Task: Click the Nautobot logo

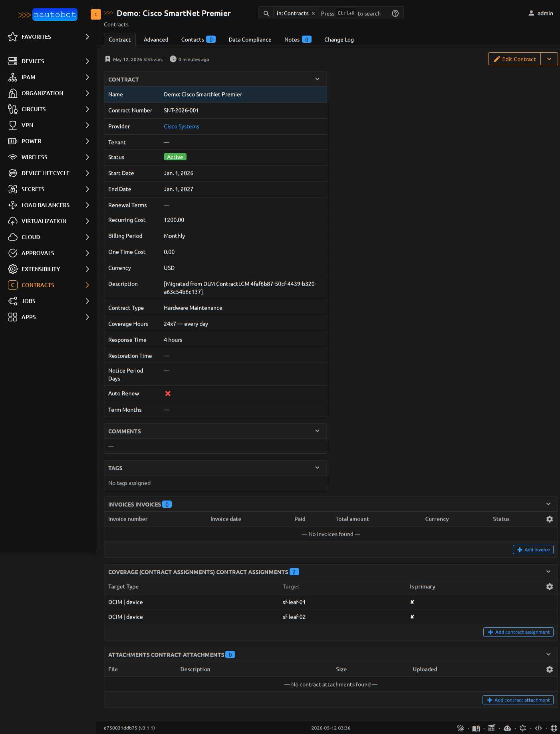Action: (48, 14)
